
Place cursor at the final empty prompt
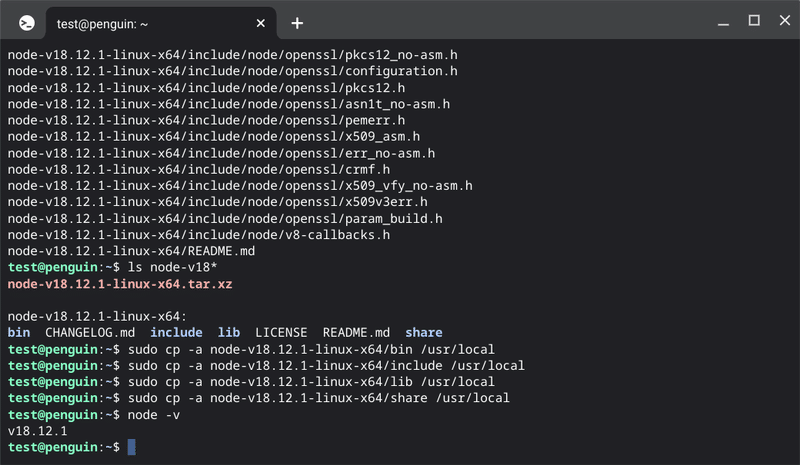pos(132,447)
